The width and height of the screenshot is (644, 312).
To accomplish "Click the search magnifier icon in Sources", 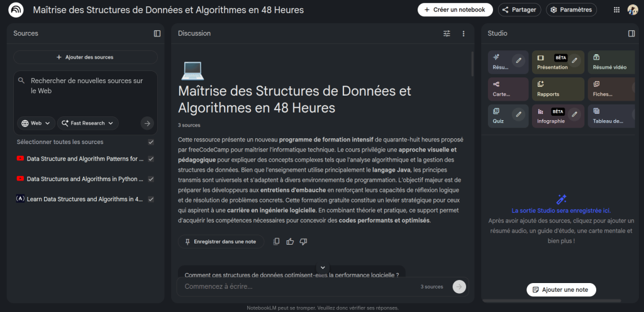I will (21, 81).
